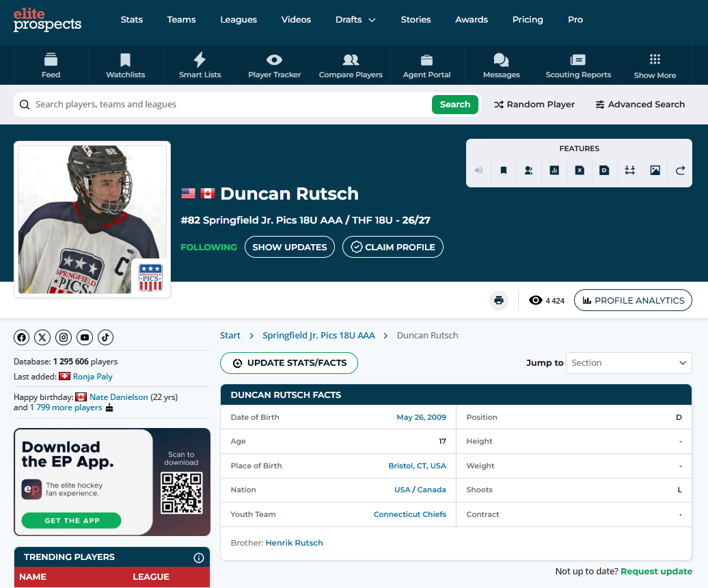This screenshot has width=708, height=588.
Task: Click GET THE APP button
Action: pyautogui.click(x=71, y=520)
